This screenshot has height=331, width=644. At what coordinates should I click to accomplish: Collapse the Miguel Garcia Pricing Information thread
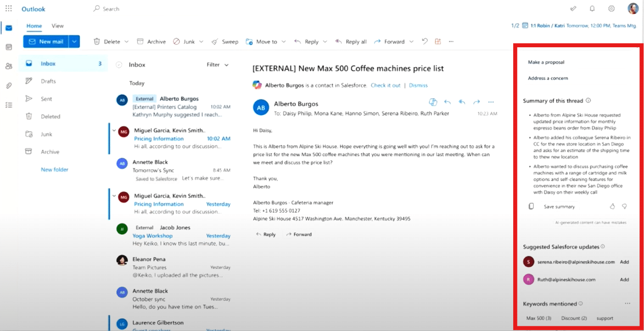114,130
